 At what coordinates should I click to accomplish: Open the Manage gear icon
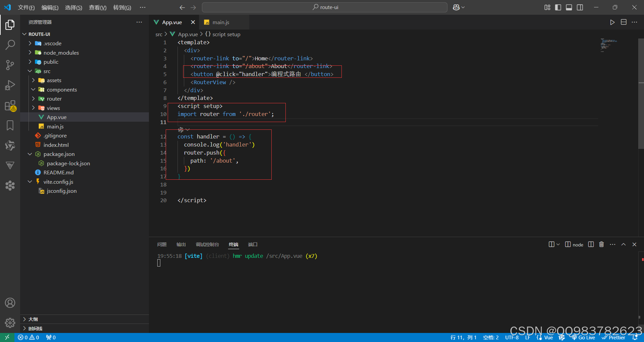10,323
